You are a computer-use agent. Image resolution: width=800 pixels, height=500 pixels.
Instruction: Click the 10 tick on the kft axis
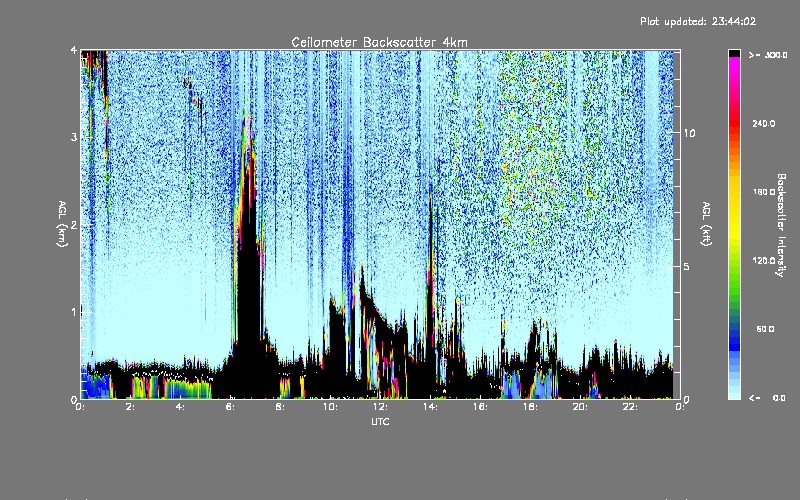point(689,133)
